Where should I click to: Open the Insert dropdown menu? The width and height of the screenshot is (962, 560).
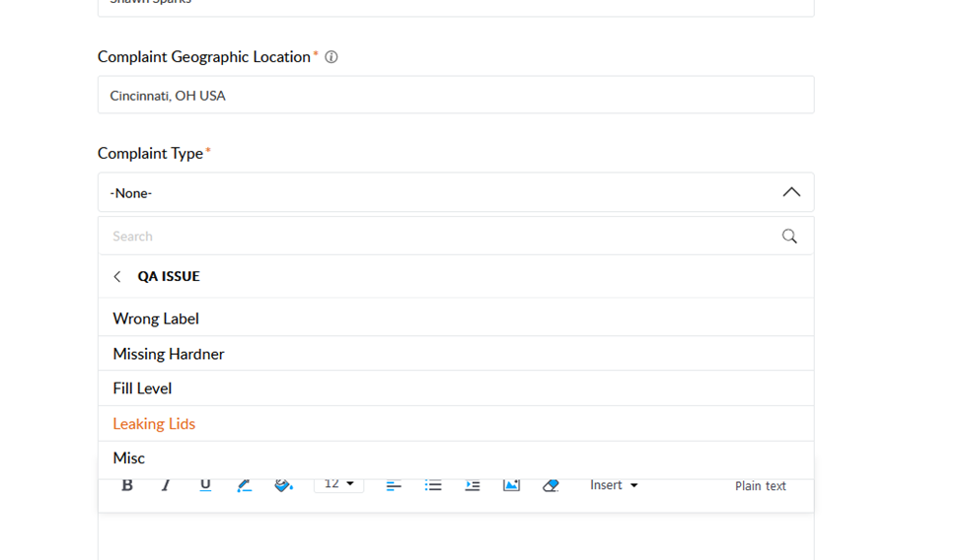click(614, 485)
